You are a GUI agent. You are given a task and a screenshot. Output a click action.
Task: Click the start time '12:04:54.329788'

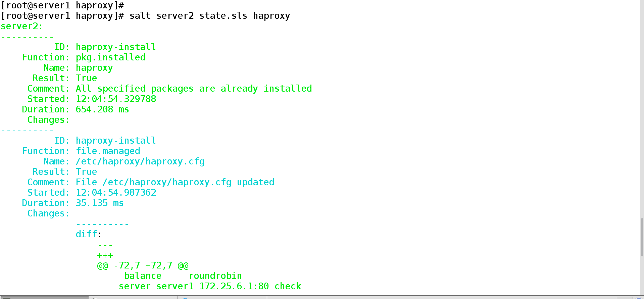tap(116, 99)
